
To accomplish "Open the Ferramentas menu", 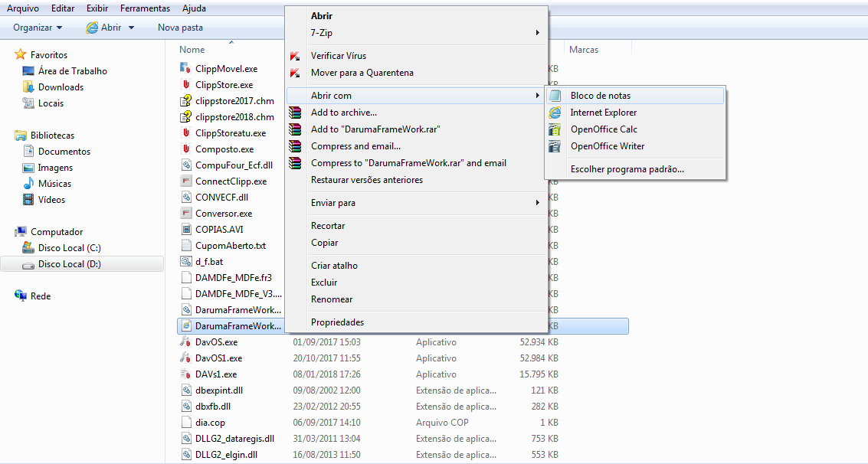I will 145,8.
